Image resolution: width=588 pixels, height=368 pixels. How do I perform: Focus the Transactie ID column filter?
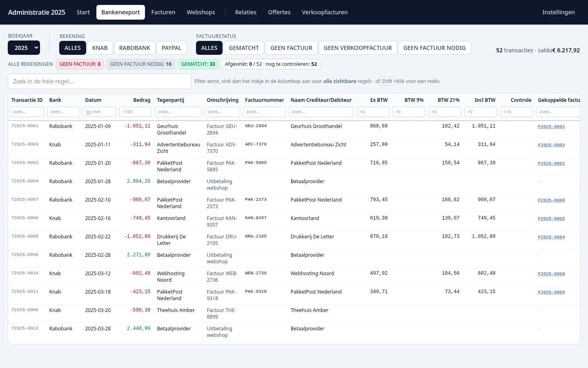(27, 112)
